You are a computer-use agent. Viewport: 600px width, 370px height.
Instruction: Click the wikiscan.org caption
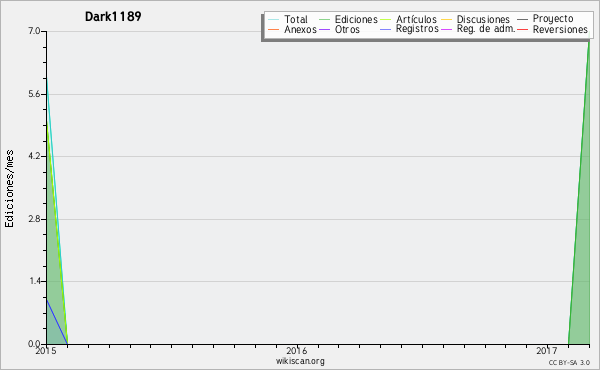click(x=300, y=361)
